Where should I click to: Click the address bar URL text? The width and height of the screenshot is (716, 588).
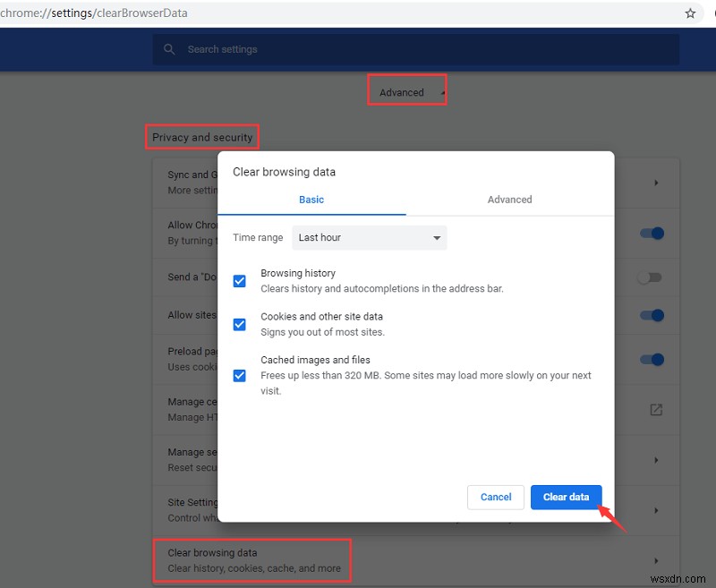(94, 13)
